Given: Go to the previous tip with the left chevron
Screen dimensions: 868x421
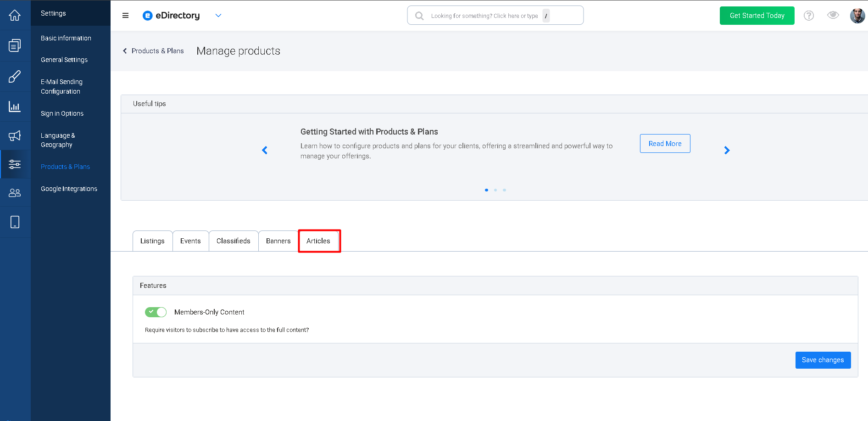Looking at the screenshot, I should (x=265, y=150).
